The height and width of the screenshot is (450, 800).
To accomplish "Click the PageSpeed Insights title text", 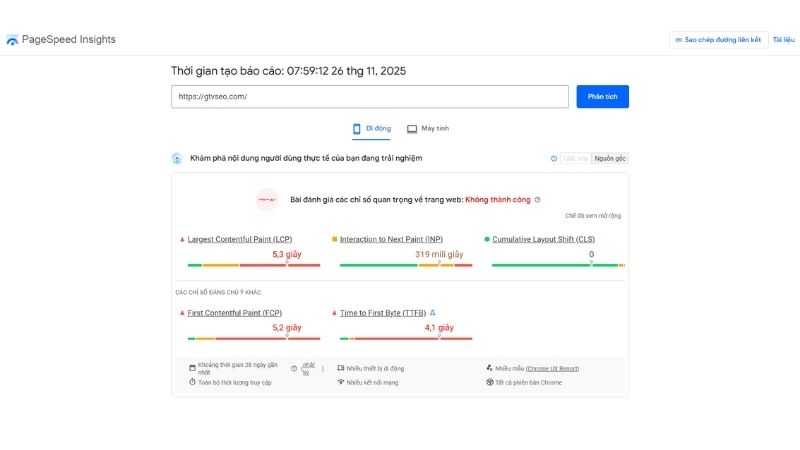I will (68, 39).
